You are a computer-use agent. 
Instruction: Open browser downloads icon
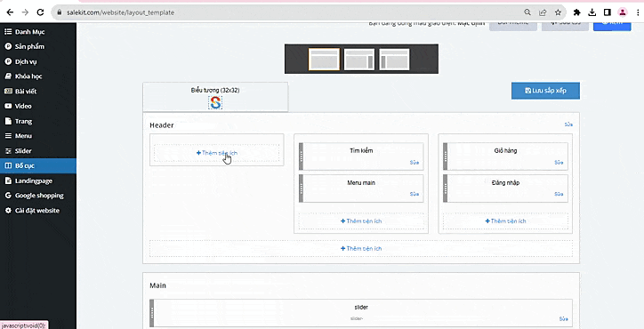(592, 12)
